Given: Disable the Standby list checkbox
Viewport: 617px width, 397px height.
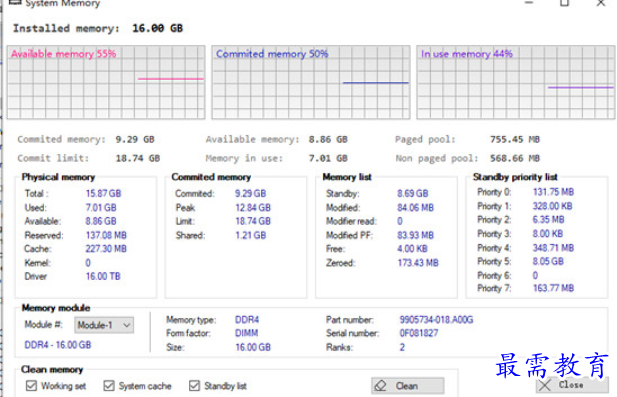Looking at the screenshot, I should point(194,386).
